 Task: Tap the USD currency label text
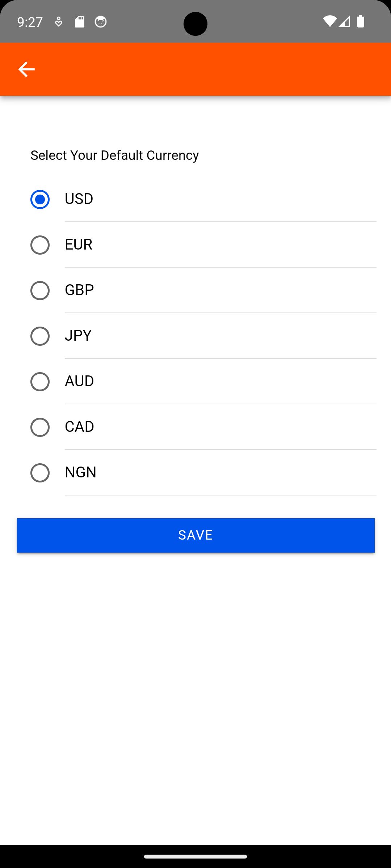pos(79,199)
